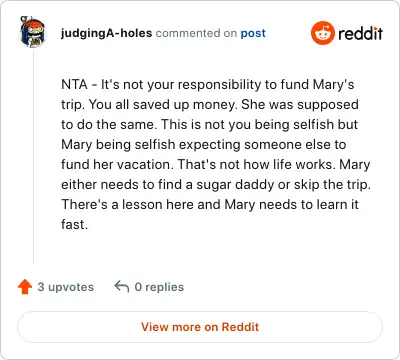Click the final word "fast." in comment
This screenshot has height=360, width=400.
pyautogui.click(x=74, y=224)
